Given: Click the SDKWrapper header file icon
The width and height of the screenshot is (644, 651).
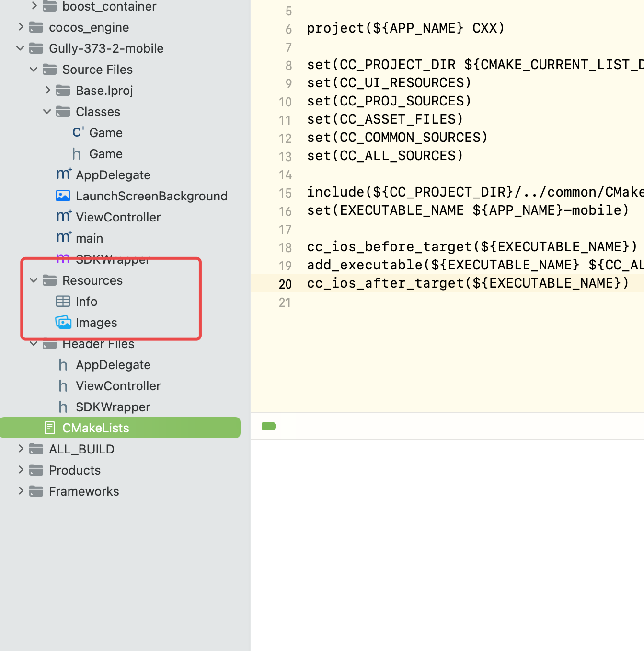Looking at the screenshot, I should pos(63,407).
